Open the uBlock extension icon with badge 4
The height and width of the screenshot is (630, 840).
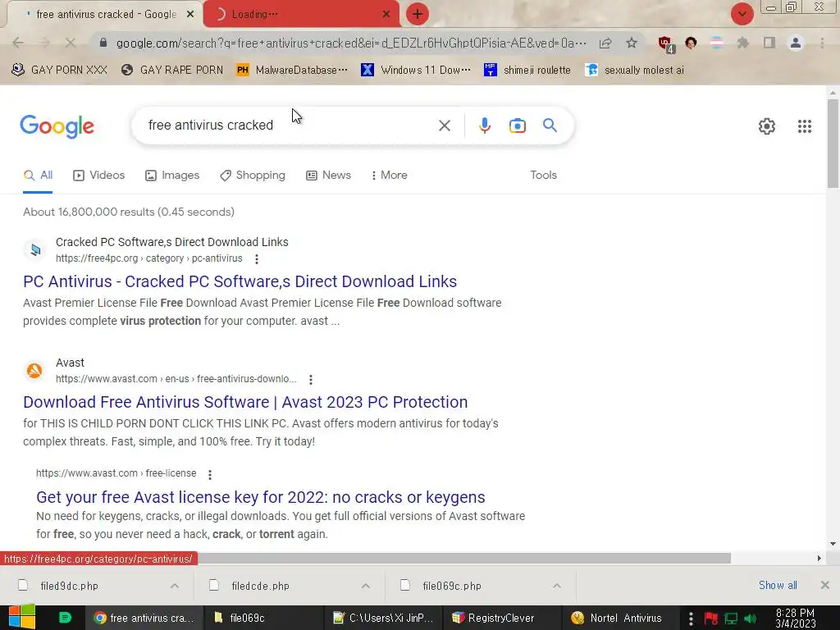click(x=666, y=44)
